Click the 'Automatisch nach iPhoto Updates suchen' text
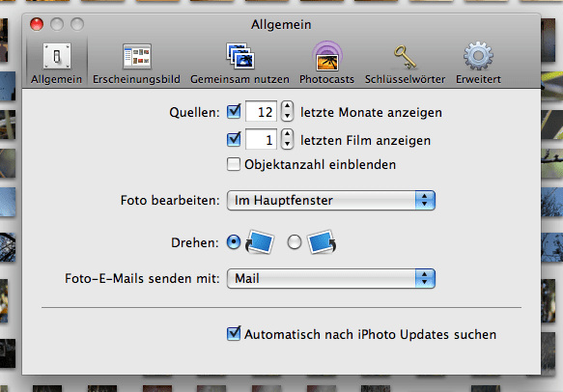This screenshot has width=563, height=392. point(370,335)
